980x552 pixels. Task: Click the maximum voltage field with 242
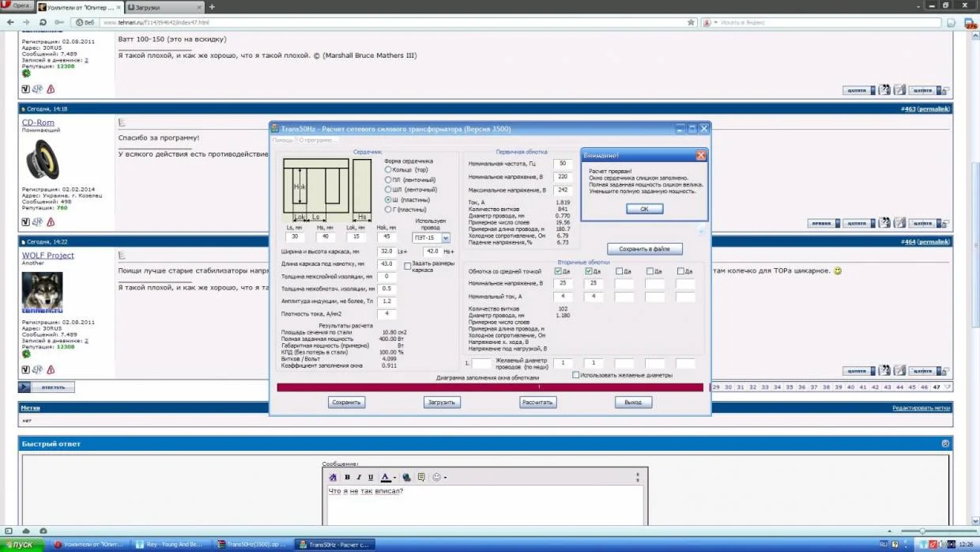click(563, 191)
